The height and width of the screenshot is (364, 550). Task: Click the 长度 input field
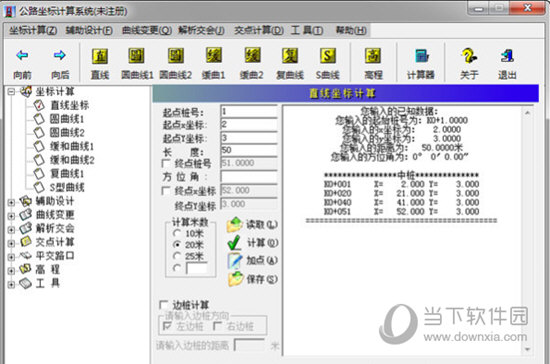click(x=249, y=150)
